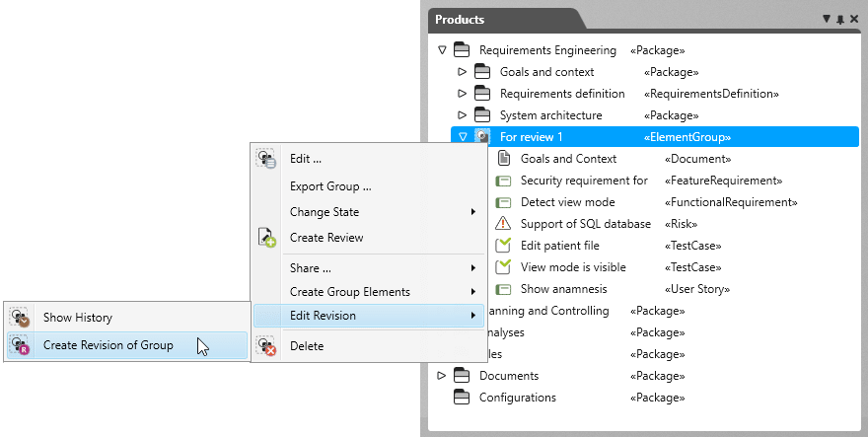Viewport: 868px width, 437px height.
Task: Click the pin icon in Products panel header
Action: tap(840, 20)
